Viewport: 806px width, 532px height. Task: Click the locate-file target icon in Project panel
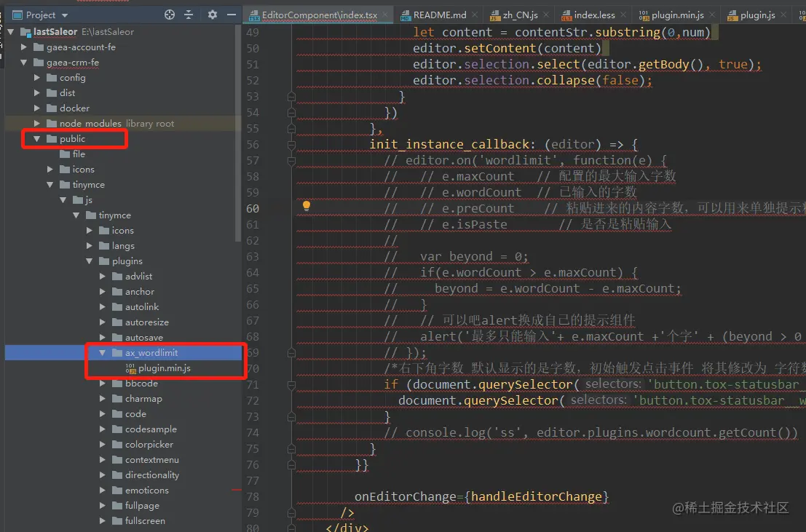(169, 15)
